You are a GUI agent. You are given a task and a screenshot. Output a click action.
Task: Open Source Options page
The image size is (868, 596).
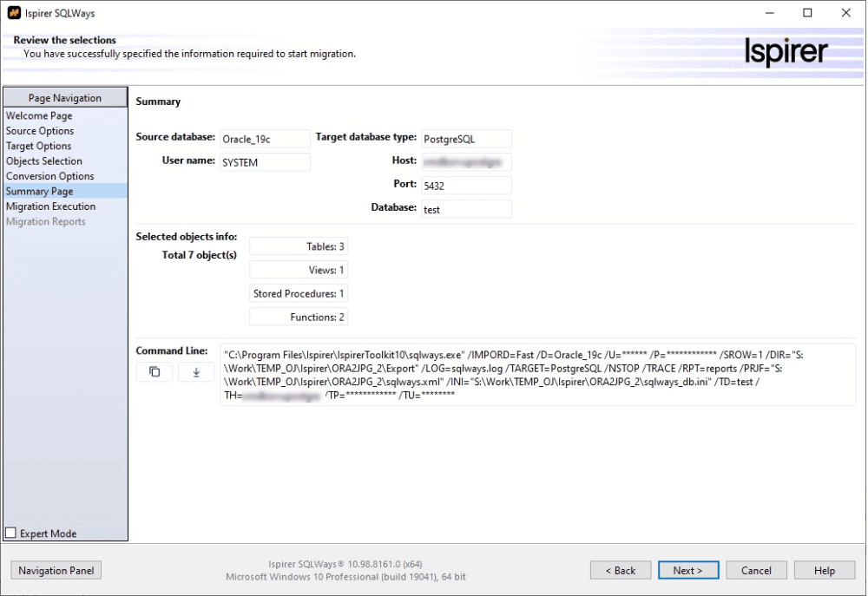pyautogui.click(x=40, y=131)
